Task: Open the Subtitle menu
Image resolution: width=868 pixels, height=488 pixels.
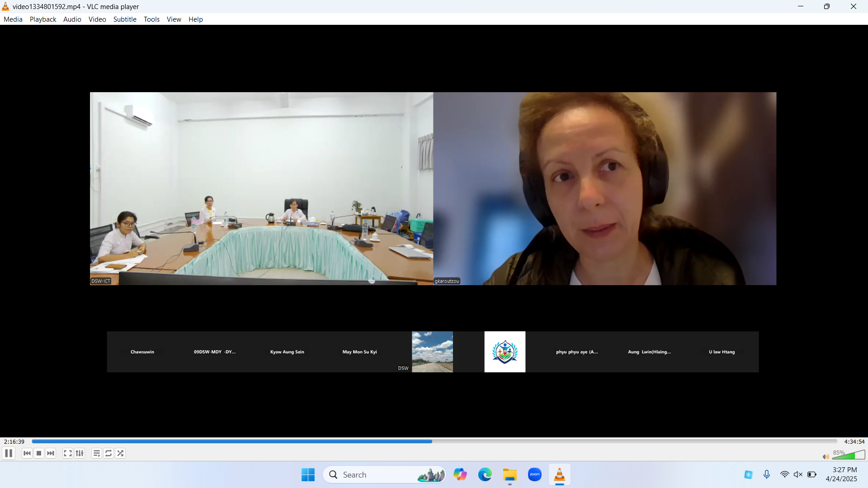Action: 125,19
